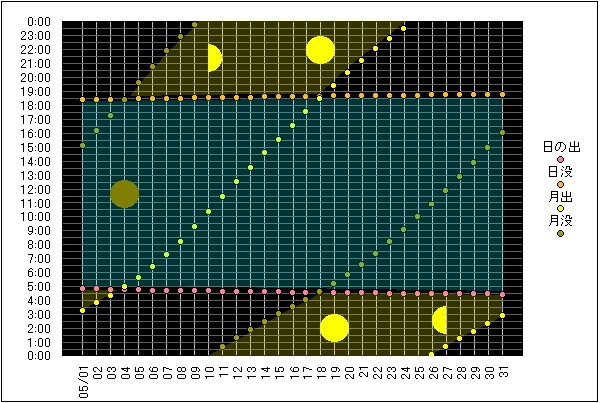Click the yellow moonrise point for 05/01
Screen dimensions: 600x403
coord(82,311)
